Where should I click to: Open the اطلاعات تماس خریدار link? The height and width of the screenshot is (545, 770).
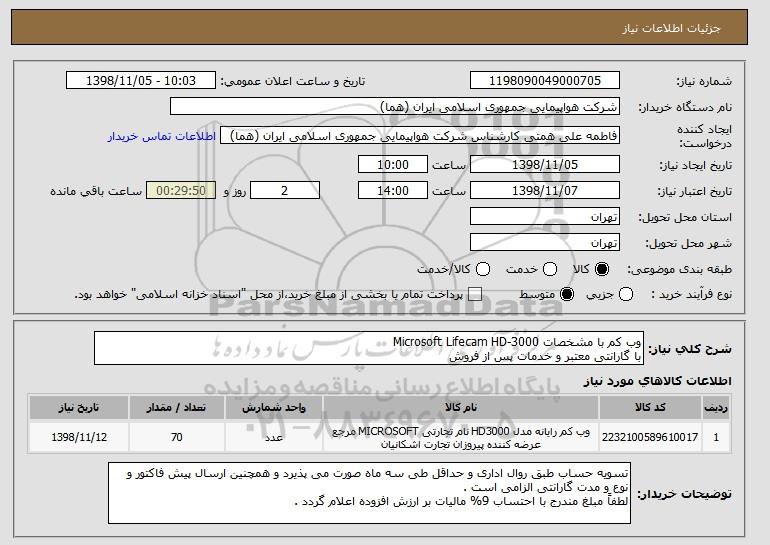[162, 136]
